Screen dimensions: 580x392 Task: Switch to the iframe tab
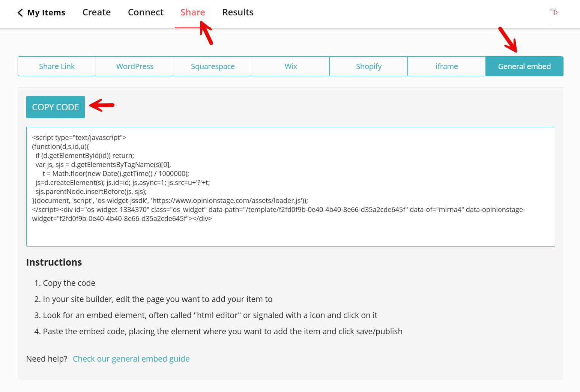[x=446, y=66]
